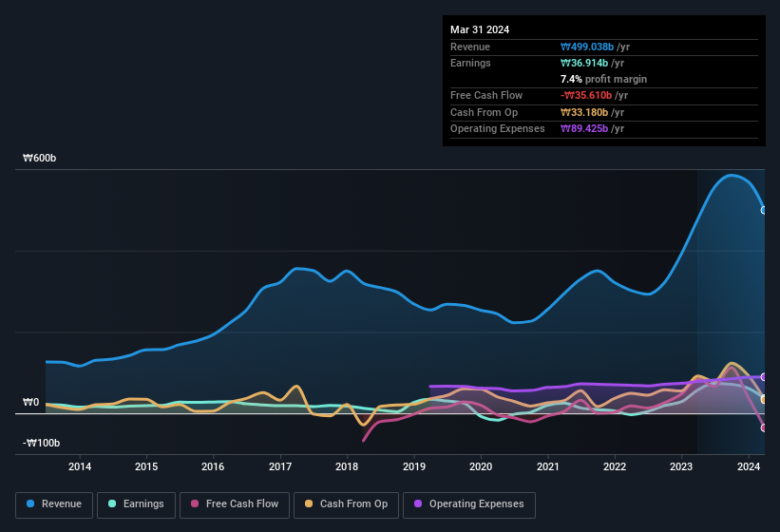
Task: Select the 2023 x-axis label
Action: coord(681,466)
